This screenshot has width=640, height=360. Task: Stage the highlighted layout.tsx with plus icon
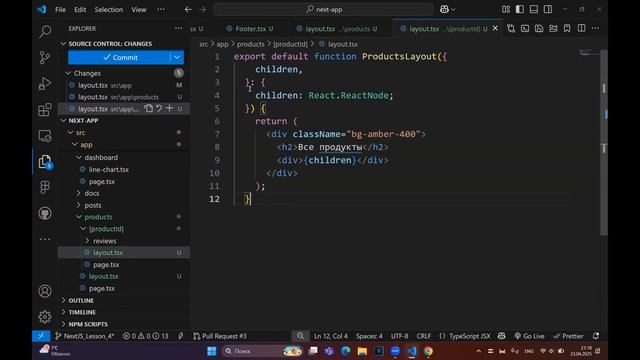click(x=169, y=108)
